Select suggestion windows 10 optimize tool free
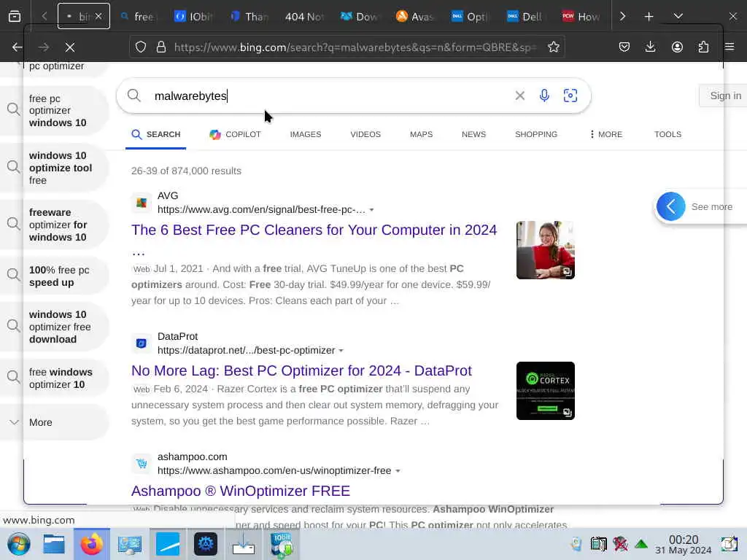Screen dimensions: 747x560 [54, 168]
